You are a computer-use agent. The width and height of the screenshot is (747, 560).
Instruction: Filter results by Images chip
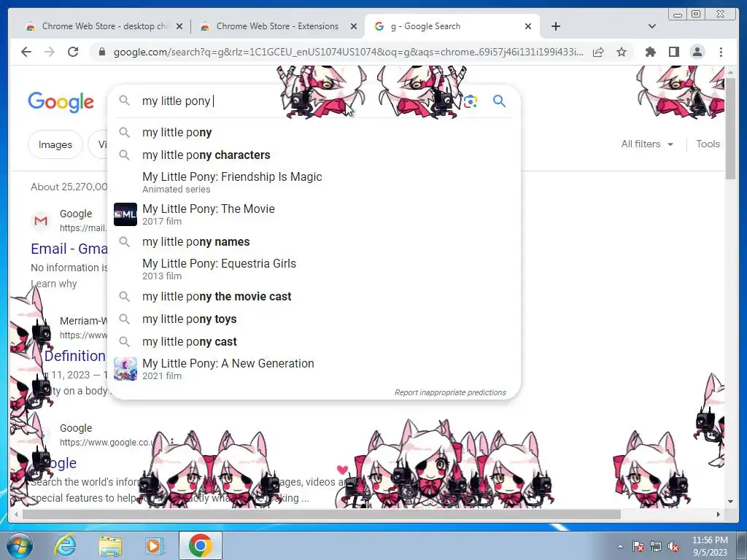[55, 144]
